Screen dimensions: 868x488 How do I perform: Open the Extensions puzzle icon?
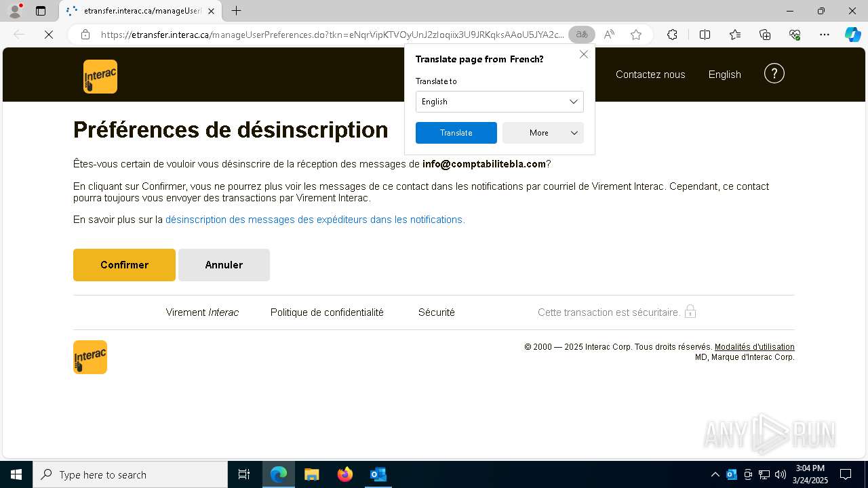[672, 35]
